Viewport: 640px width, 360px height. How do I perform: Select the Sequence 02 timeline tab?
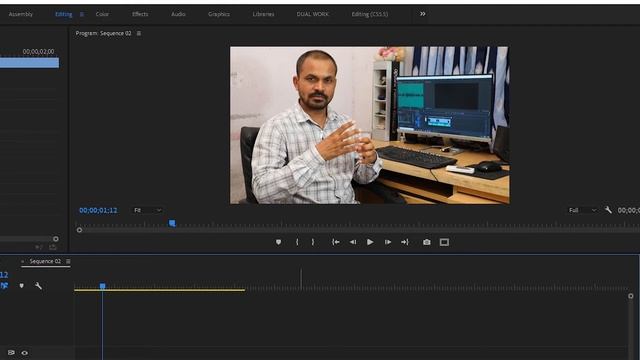(x=45, y=261)
